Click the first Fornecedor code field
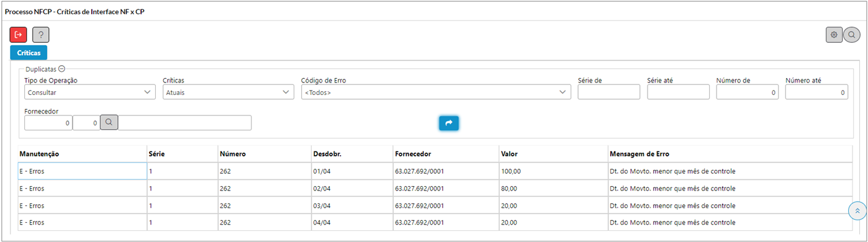 48,123
